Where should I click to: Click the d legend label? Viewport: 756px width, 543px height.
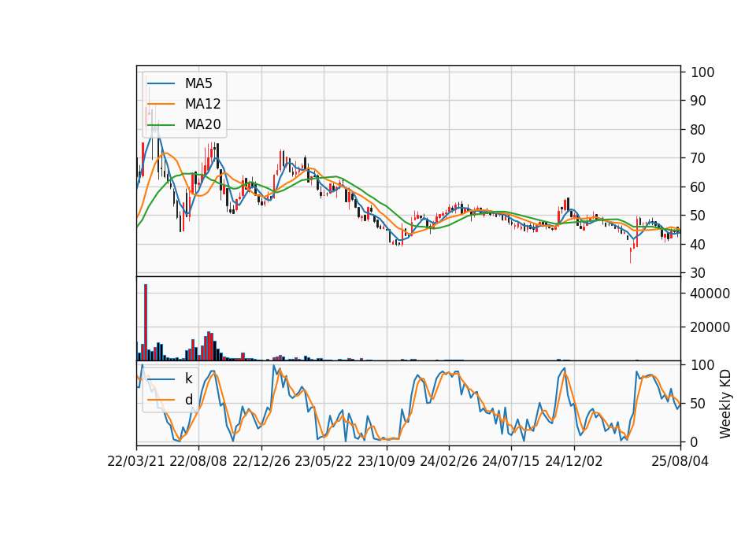point(188,400)
